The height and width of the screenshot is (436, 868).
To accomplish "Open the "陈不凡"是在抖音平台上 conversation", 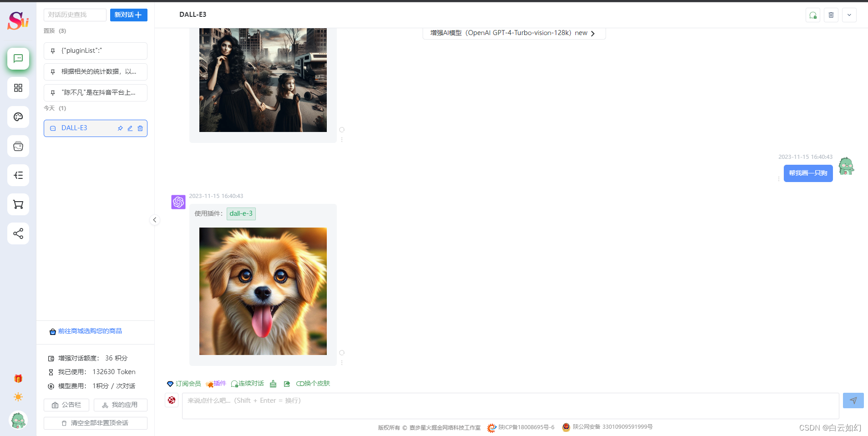I will click(x=96, y=93).
